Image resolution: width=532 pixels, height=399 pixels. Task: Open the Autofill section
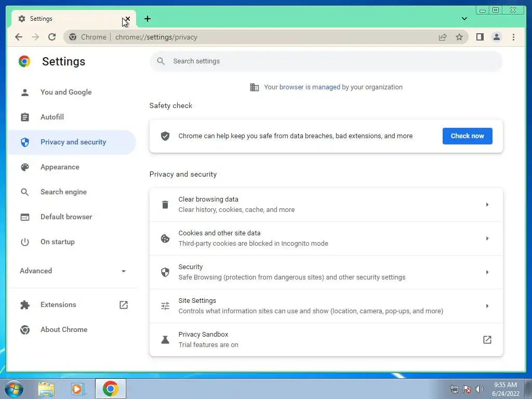point(72,117)
